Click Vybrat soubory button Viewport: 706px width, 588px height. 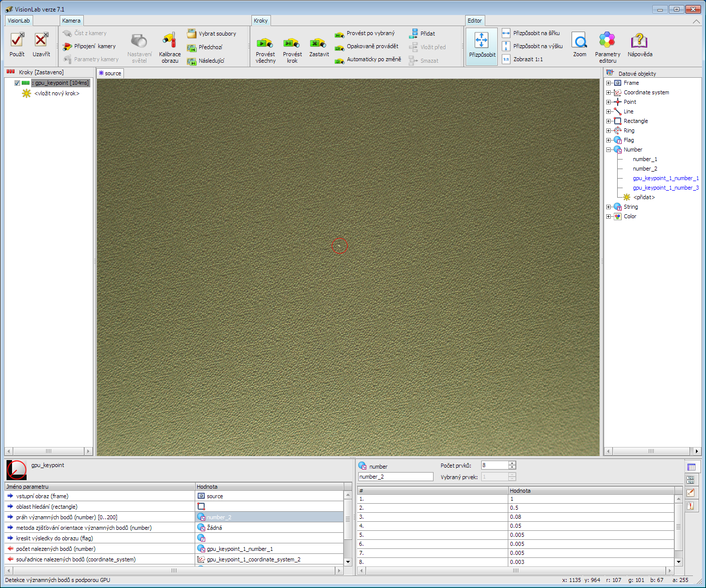point(217,34)
